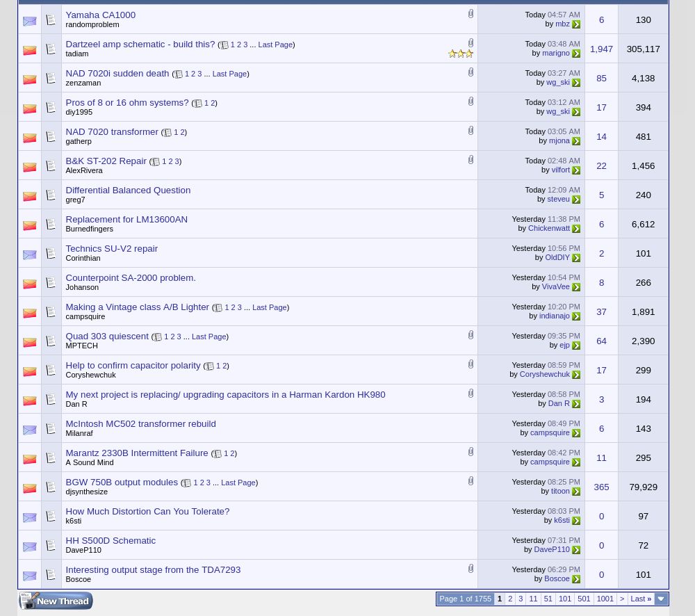Viewport: 695px width, 616px height.
Task: Open page 2 of Pros of 8 or 16 ohm
Action: (x=213, y=104)
